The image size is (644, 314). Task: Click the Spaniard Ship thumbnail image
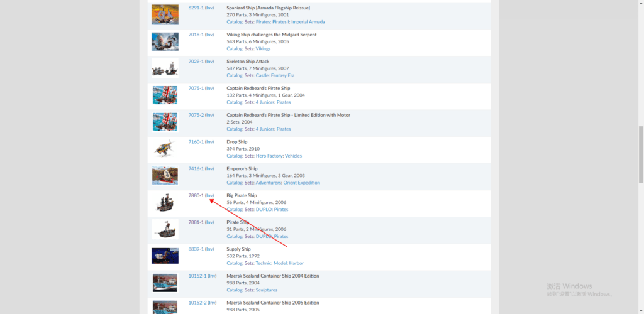pos(165,14)
